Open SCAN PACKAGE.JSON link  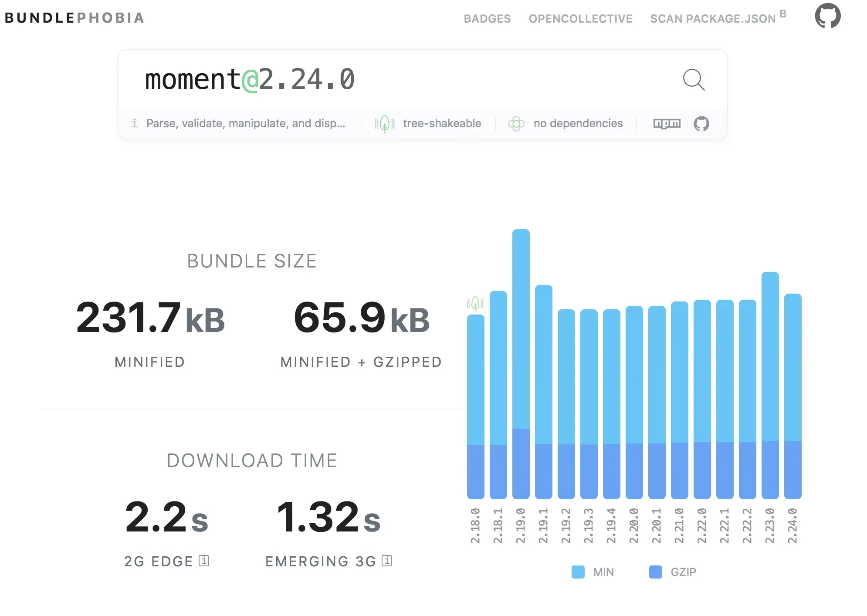713,19
